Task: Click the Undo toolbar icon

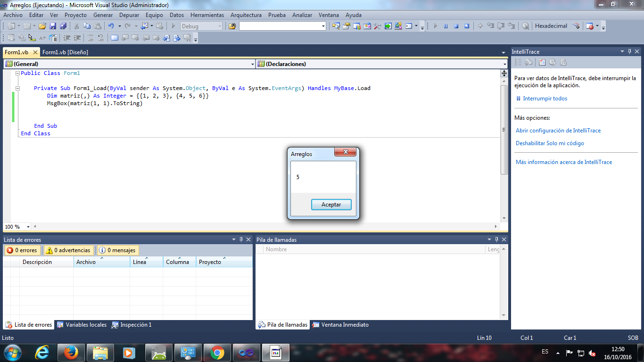Action: tap(112, 26)
